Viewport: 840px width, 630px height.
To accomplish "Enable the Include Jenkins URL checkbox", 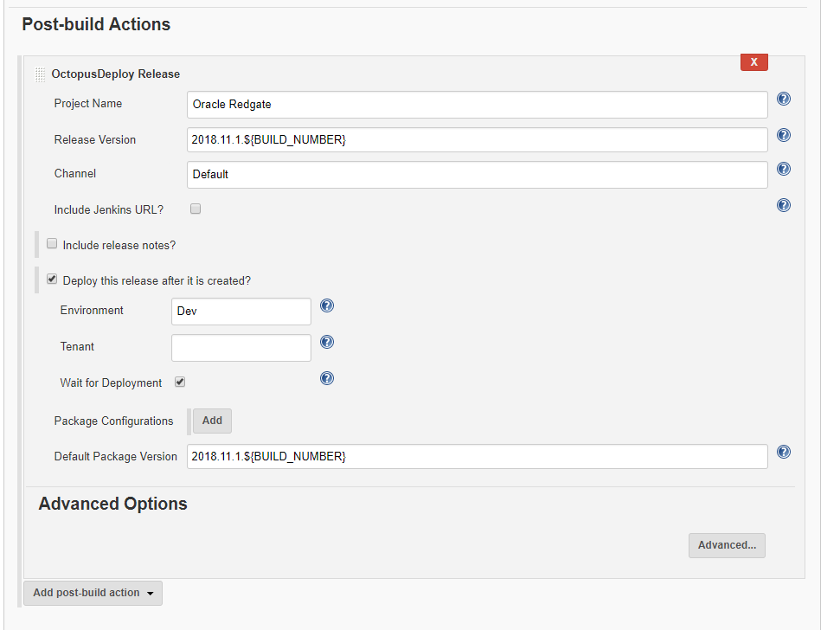I will [196, 209].
